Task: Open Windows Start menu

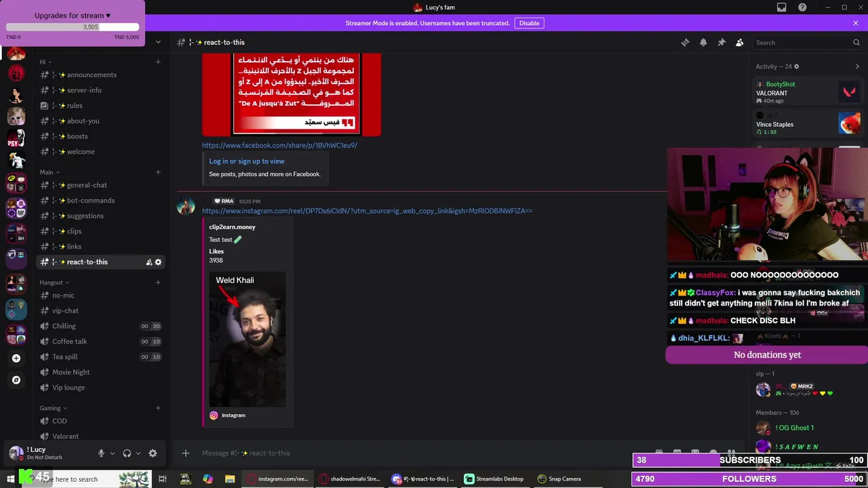Action: pos(10,479)
